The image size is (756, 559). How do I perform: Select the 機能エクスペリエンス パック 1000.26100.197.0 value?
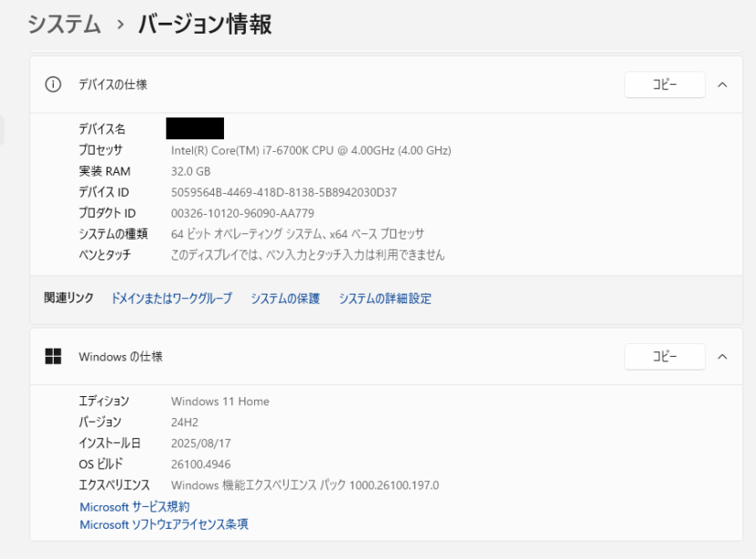pos(305,484)
